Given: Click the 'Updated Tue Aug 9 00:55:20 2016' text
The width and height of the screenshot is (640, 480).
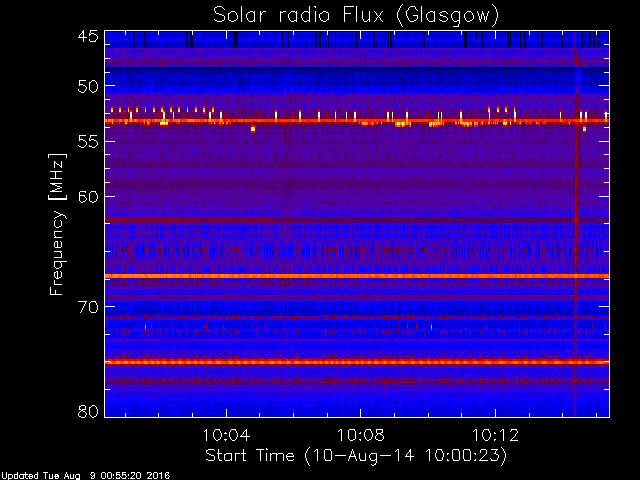Looking at the screenshot, I should pos(85,476).
